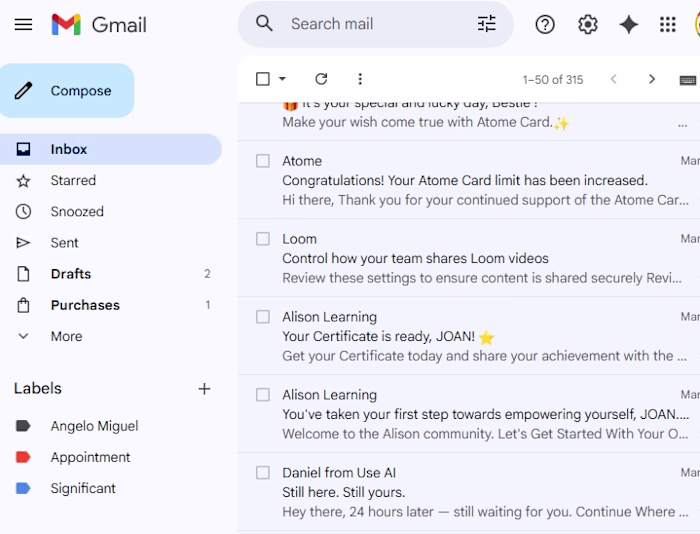700x534 pixels.
Task: Open the Make your wish come true email
Action: 469,121
